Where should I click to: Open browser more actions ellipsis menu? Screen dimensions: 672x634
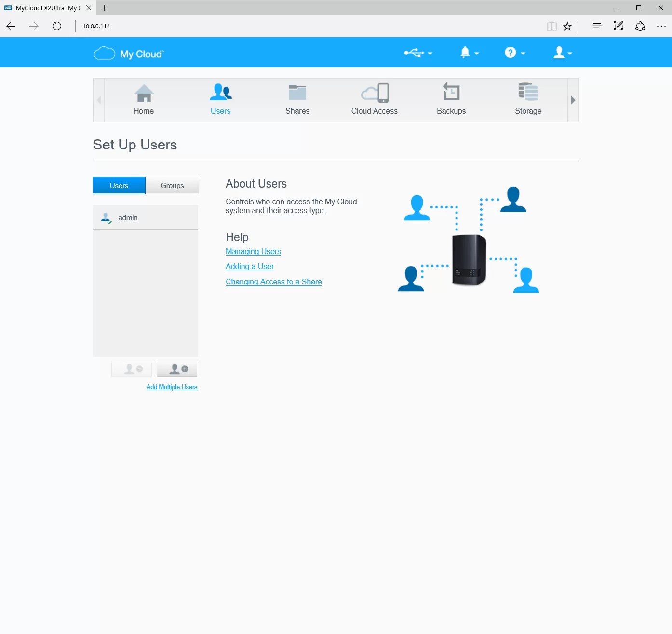coord(661,26)
